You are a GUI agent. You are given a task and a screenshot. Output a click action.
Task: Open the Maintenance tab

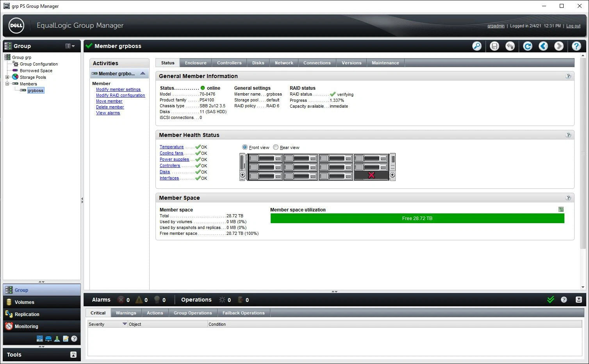tap(386, 63)
